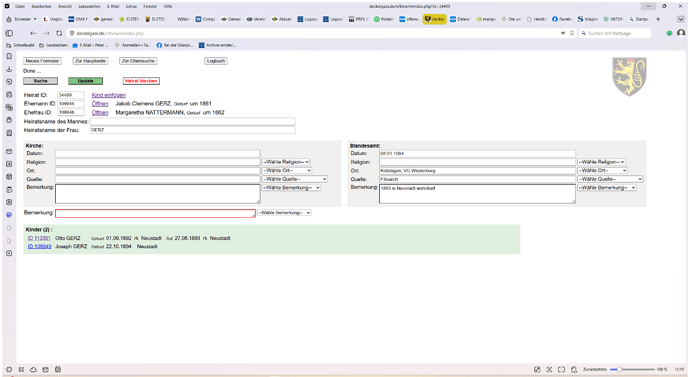Adjust the page zoom slider in the status bar

click(632, 370)
